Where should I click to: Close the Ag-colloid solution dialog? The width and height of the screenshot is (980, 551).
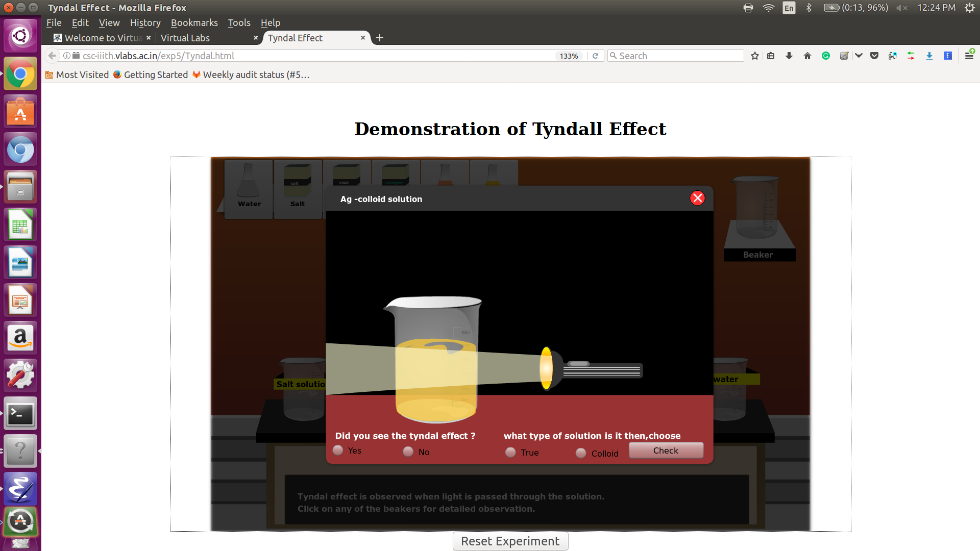[697, 198]
